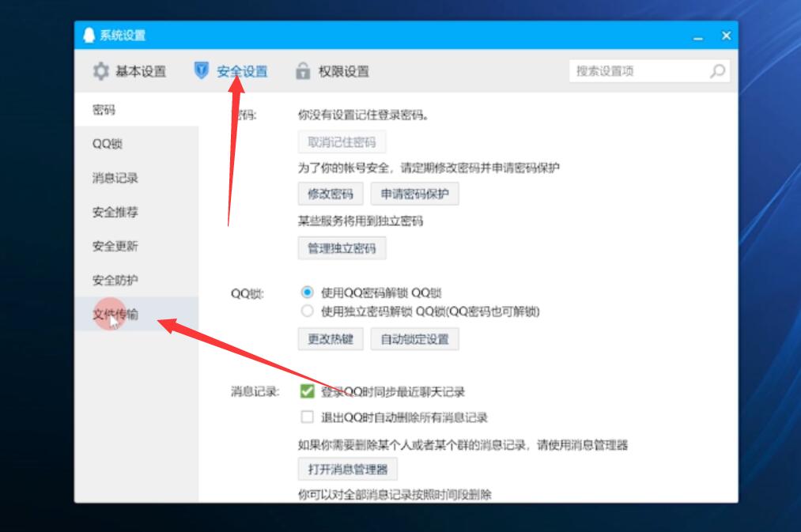Click the text 请定期修改密码并申请密码保护
The height and width of the screenshot is (532, 801).
480,168
